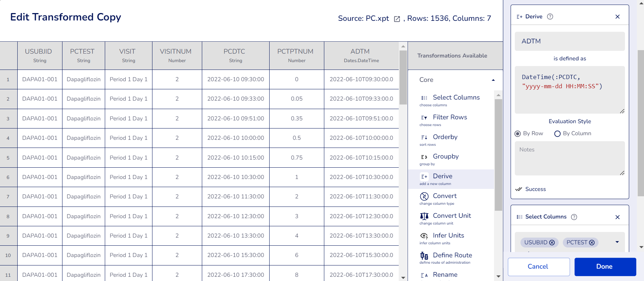Open the selected columns dropdown arrow
Screen dimensions: 644x281
[x=617, y=242]
